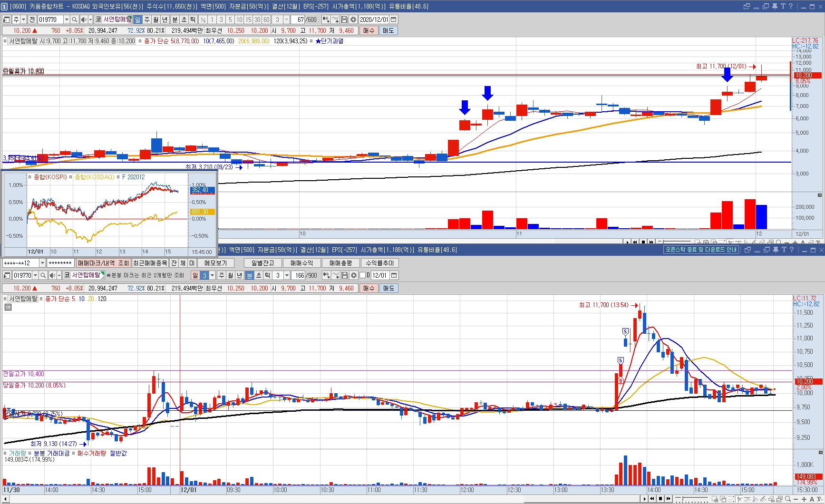Viewport: 825px width, 504px height.
Task: Expand the speaker dropdown arrow in lower toolbar
Action: [x=59, y=275]
